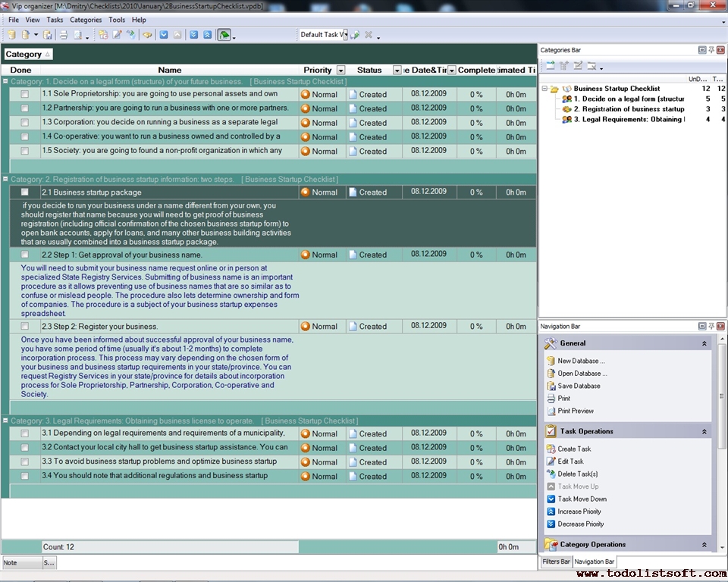
Task: Switch to the Filters Bar tab
Action: tap(555, 562)
